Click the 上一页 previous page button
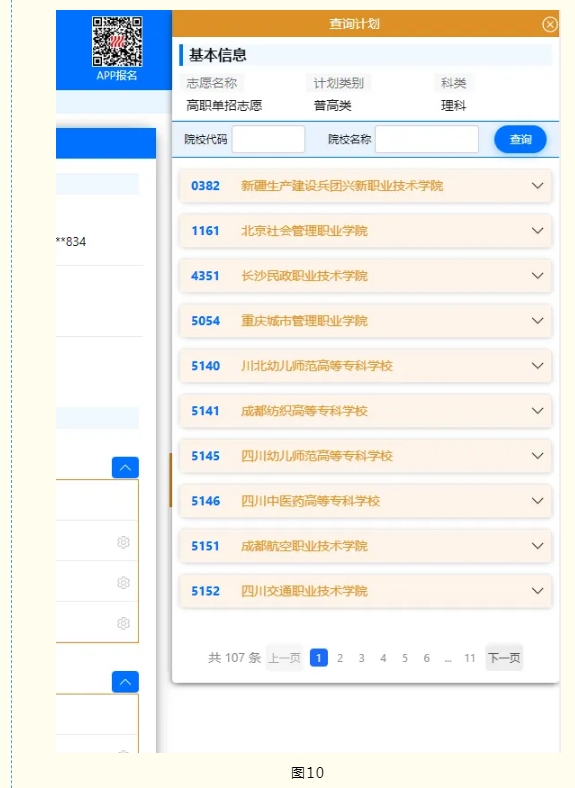Image resolution: width=575 pixels, height=788 pixels. click(284, 657)
